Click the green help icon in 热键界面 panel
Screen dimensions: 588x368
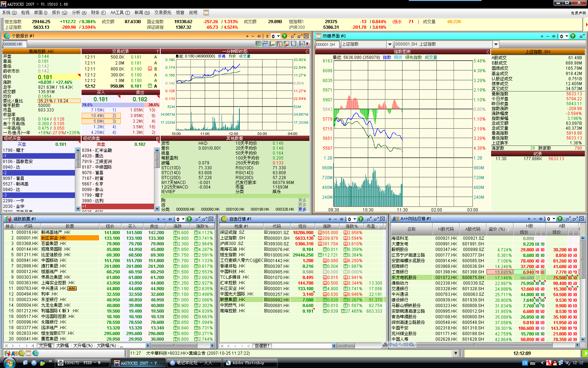[x=573, y=36]
